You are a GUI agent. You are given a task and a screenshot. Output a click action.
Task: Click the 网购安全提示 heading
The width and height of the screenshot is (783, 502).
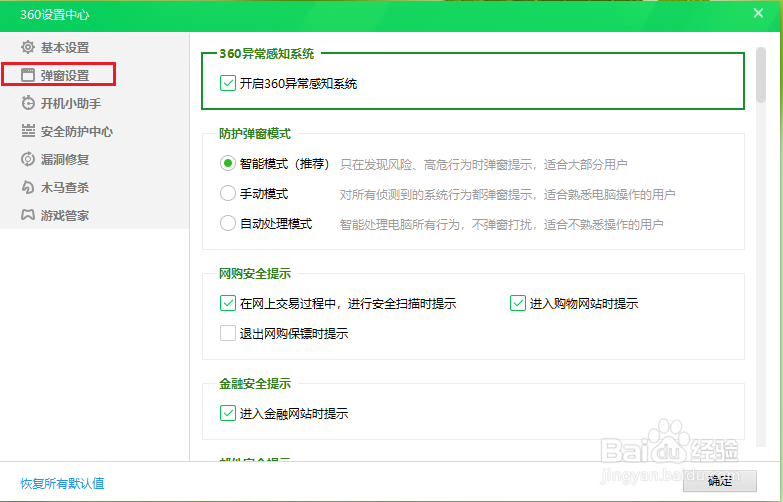tap(255, 274)
